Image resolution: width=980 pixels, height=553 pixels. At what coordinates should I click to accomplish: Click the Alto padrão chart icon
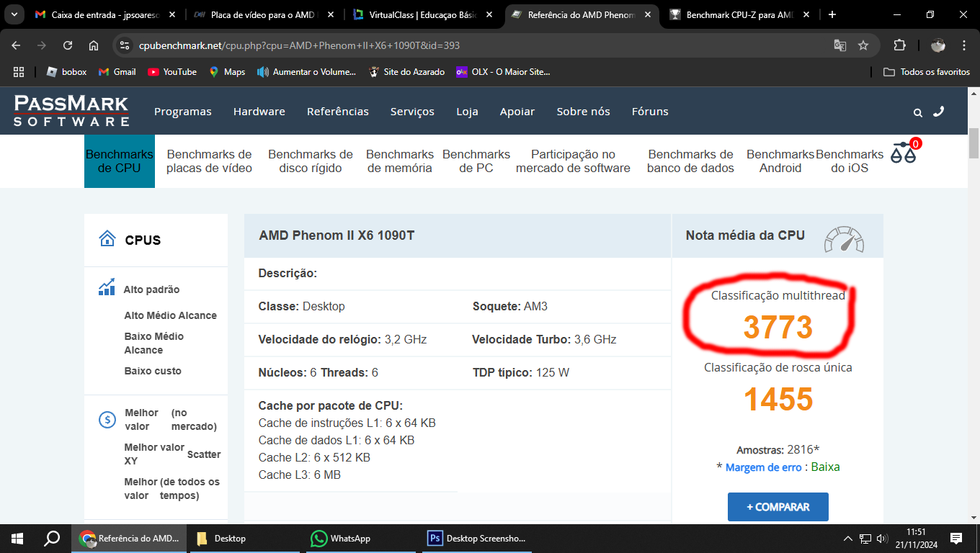pyautogui.click(x=107, y=287)
